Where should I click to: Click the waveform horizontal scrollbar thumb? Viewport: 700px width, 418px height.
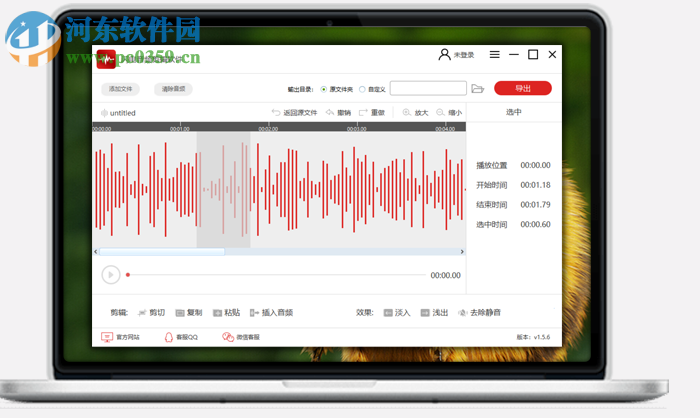point(162,252)
